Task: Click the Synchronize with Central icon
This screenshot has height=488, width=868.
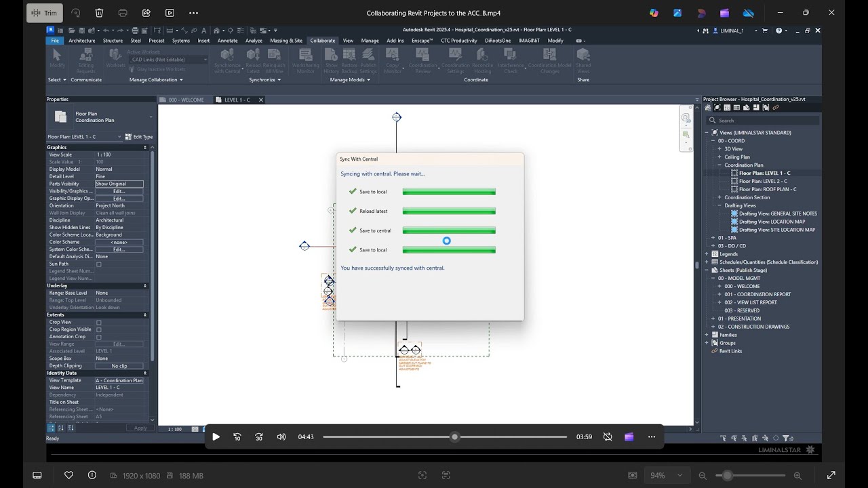Action: [227, 56]
